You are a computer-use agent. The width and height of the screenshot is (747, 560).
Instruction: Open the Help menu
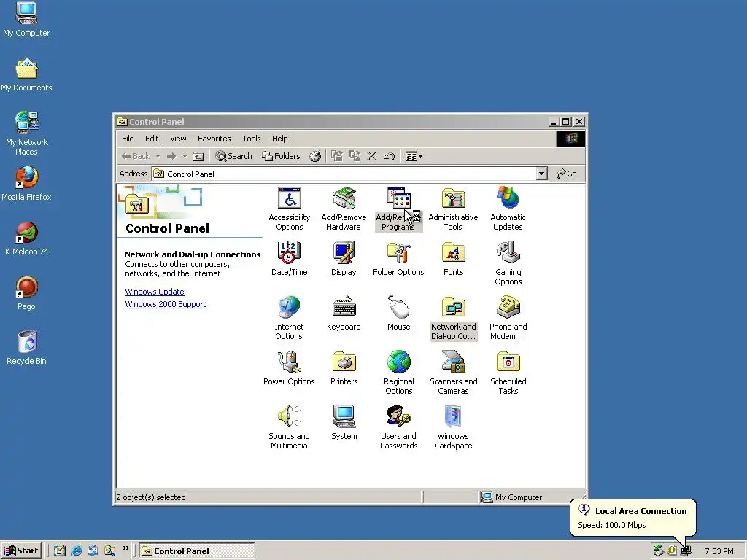point(279,139)
